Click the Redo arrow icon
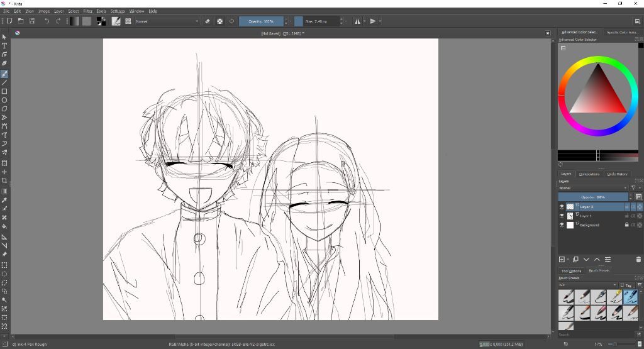The height and width of the screenshot is (349, 644). click(58, 21)
